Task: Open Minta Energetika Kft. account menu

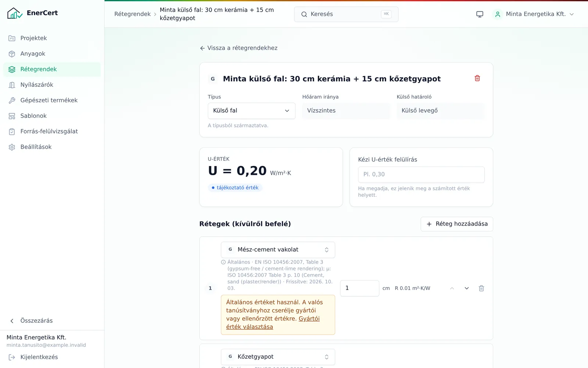Action: tap(534, 14)
